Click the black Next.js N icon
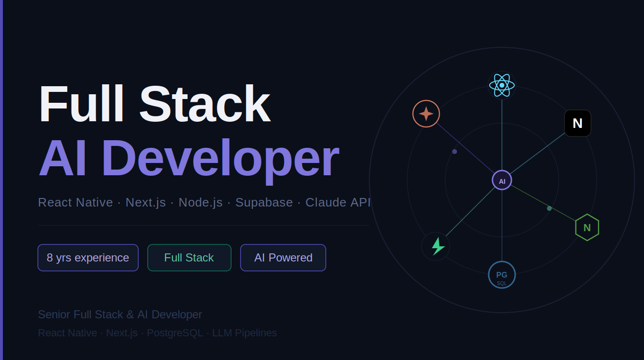 577,123
